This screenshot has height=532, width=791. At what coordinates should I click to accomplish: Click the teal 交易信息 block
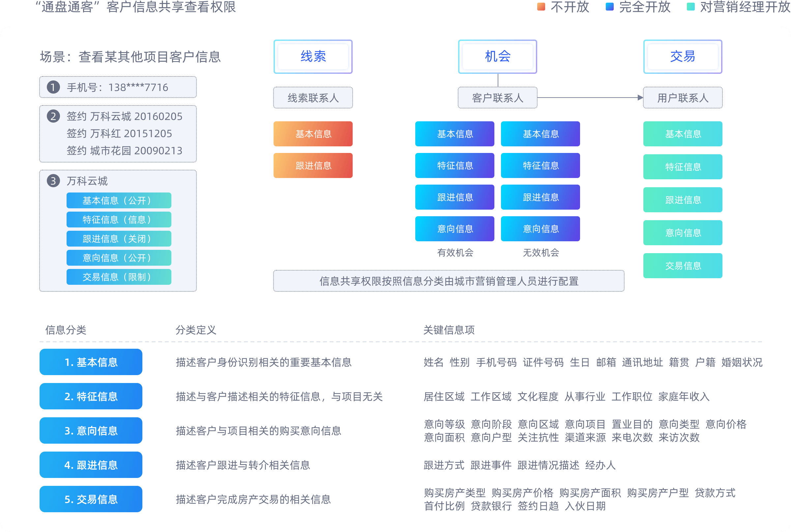[x=683, y=266]
